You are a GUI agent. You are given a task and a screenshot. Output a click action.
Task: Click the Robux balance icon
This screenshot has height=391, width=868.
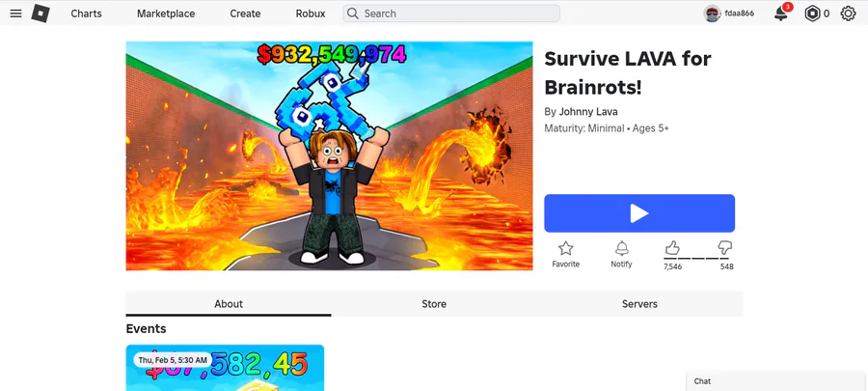point(812,14)
